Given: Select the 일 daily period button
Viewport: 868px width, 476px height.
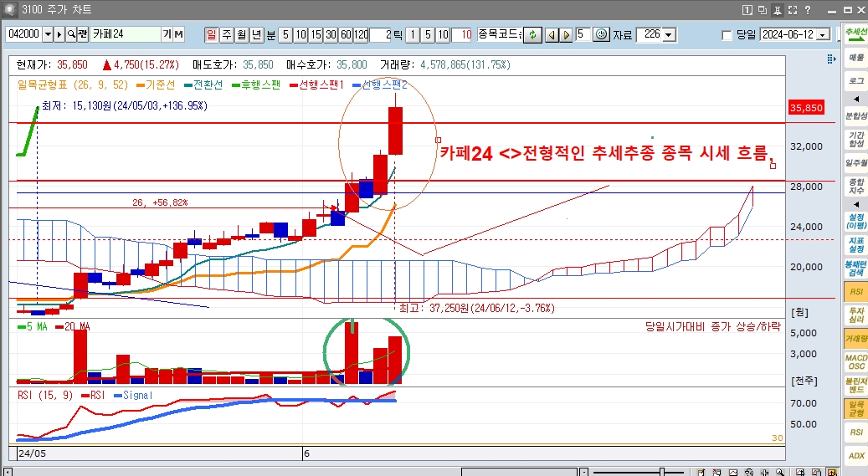Looking at the screenshot, I should (x=212, y=35).
